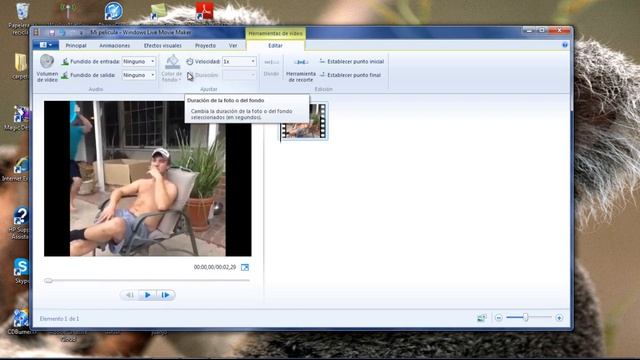Step to the previous frame
The height and width of the screenshot is (360, 640).
(x=130, y=295)
